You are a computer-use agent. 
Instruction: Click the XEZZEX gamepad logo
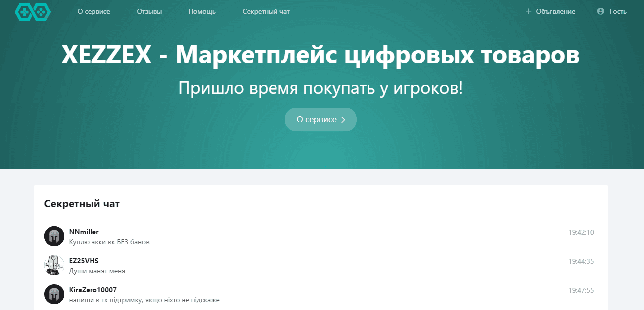click(33, 12)
